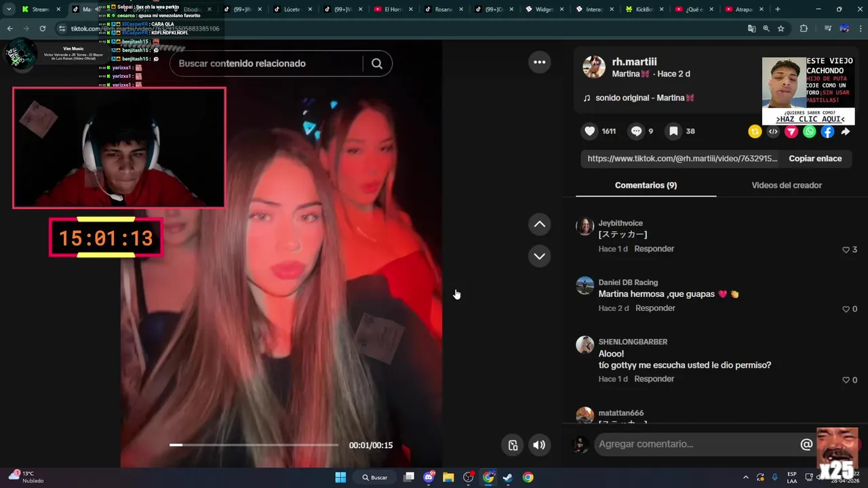Viewport: 868px width, 488px height.
Task: Copy the link with Copiar enlace
Action: point(815,159)
